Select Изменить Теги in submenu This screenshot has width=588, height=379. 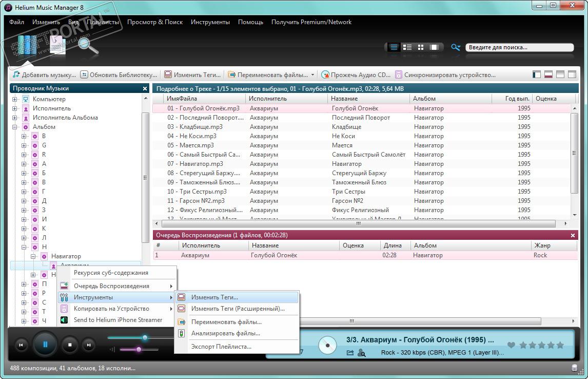(x=237, y=297)
